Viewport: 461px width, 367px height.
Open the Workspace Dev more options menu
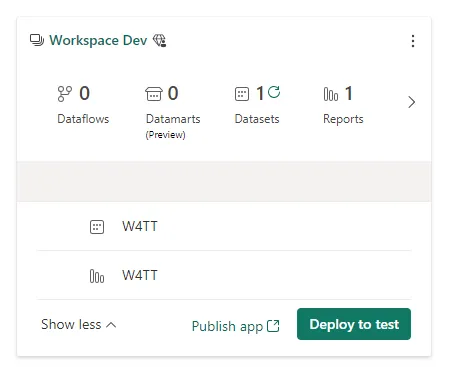(x=413, y=41)
